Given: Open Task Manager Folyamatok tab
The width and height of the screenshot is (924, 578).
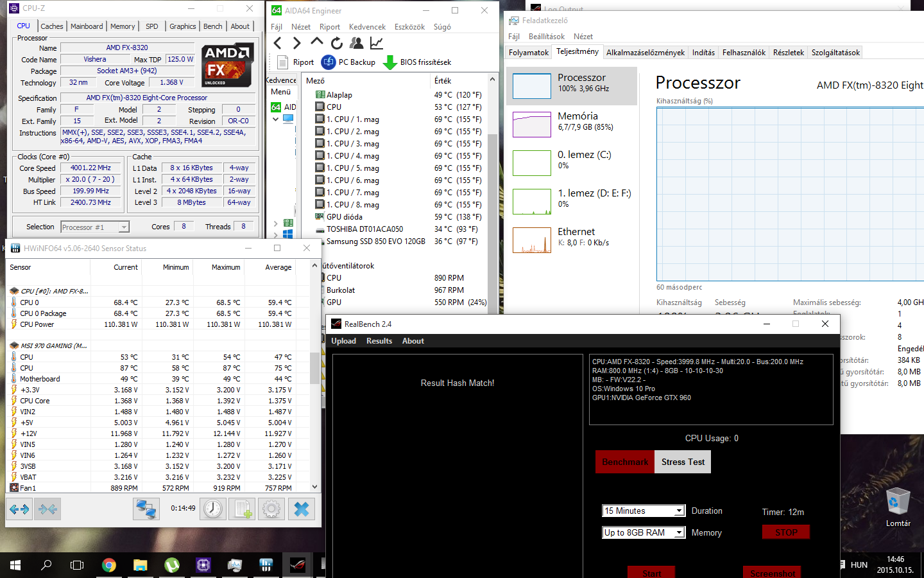Looking at the screenshot, I should pyautogui.click(x=529, y=53).
